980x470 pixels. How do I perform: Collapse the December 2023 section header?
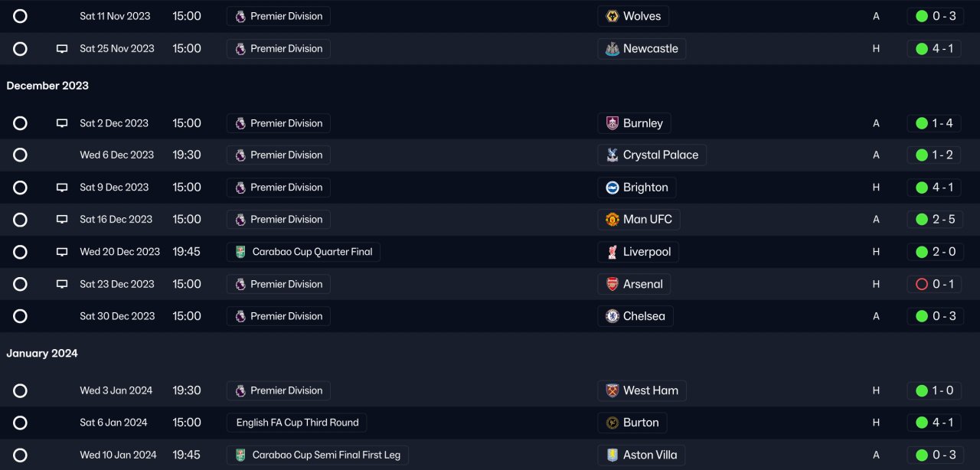point(47,86)
